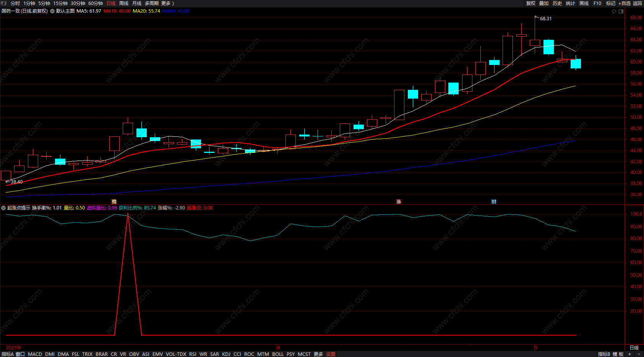Click the 标记 mark button
The height and width of the screenshot is (357, 644).
coord(611,3)
